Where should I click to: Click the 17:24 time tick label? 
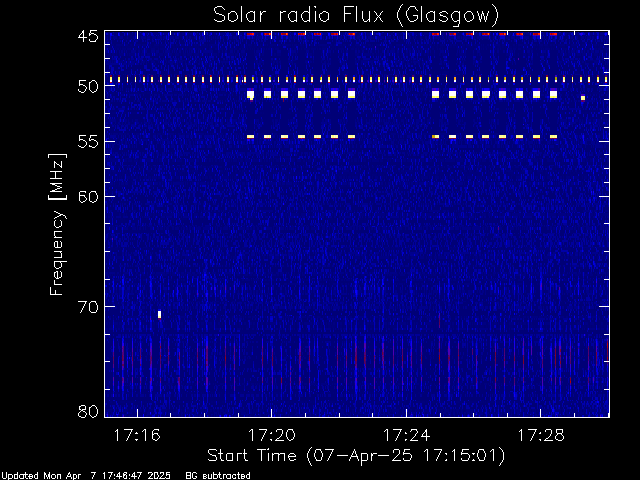click(x=407, y=435)
